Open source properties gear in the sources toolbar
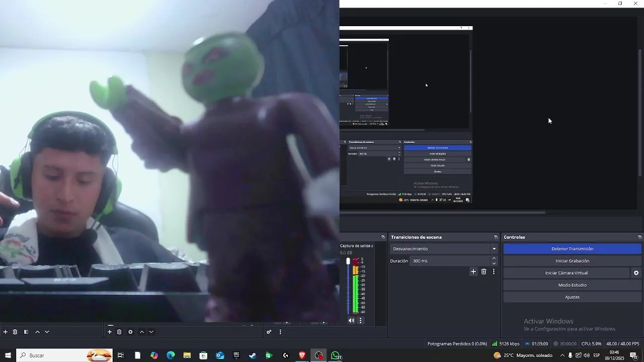 pos(130,332)
